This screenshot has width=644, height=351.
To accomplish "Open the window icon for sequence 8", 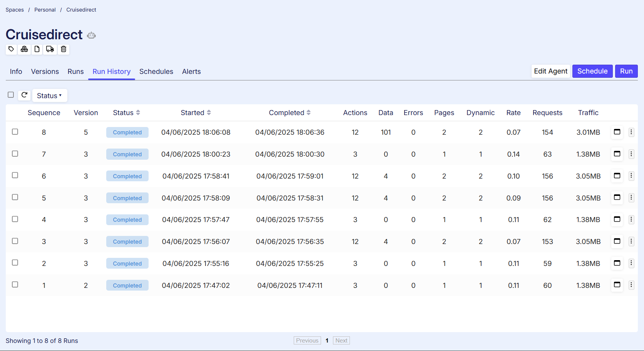I will (617, 132).
